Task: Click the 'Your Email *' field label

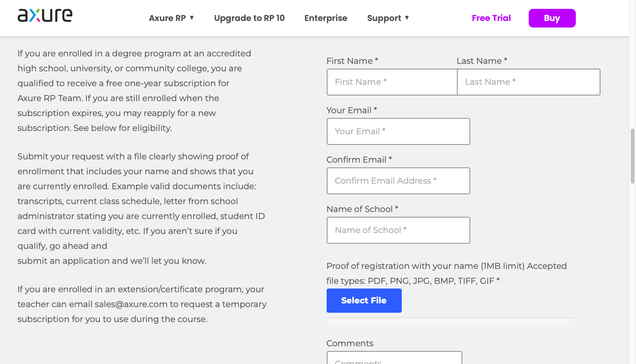Action: (352, 110)
